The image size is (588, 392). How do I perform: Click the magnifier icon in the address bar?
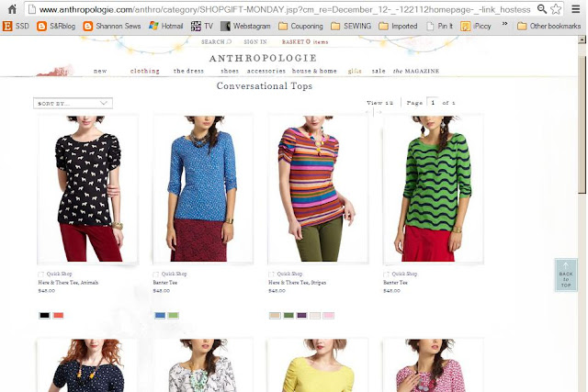(x=541, y=9)
